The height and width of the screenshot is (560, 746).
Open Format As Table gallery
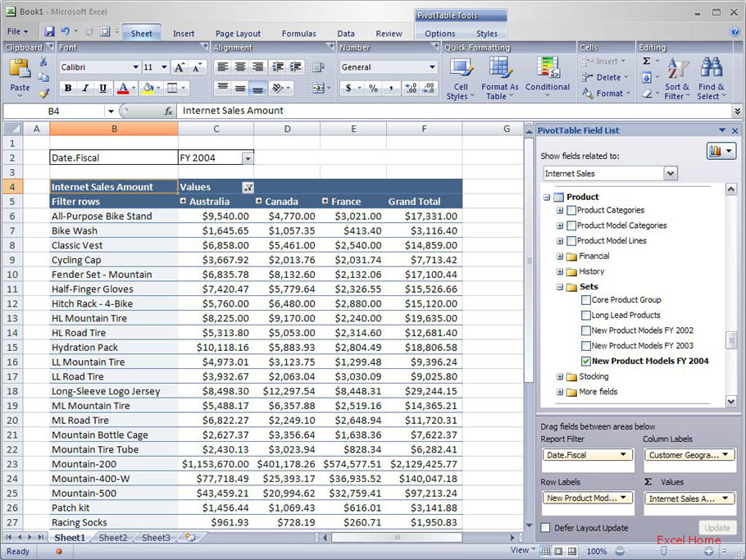[x=499, y=79]
